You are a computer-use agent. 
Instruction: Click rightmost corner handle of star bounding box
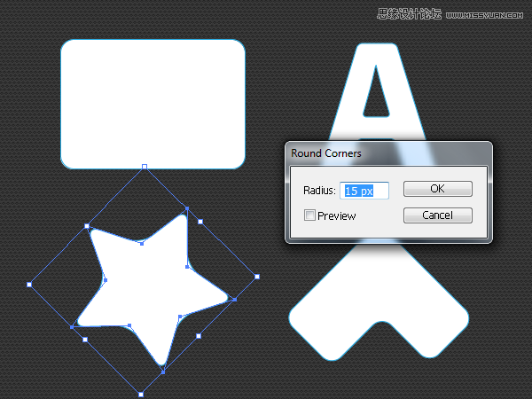(257, 277)
